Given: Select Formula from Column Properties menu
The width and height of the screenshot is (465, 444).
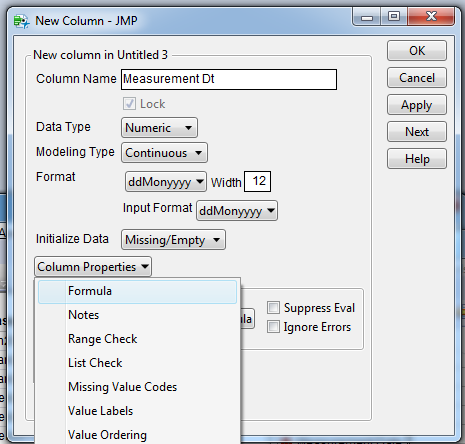Looking at the screenshot, I should [x=137, y=292].
